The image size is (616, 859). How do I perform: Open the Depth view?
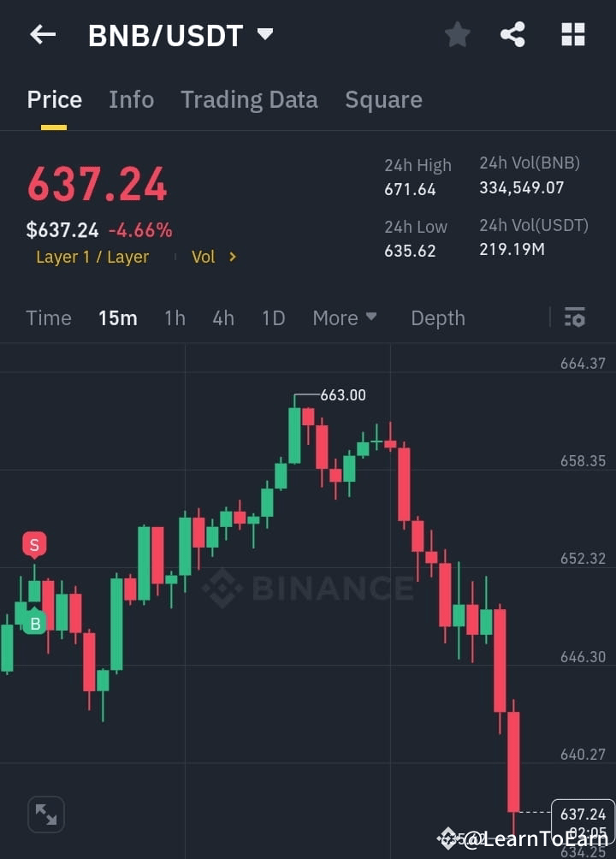437,317
